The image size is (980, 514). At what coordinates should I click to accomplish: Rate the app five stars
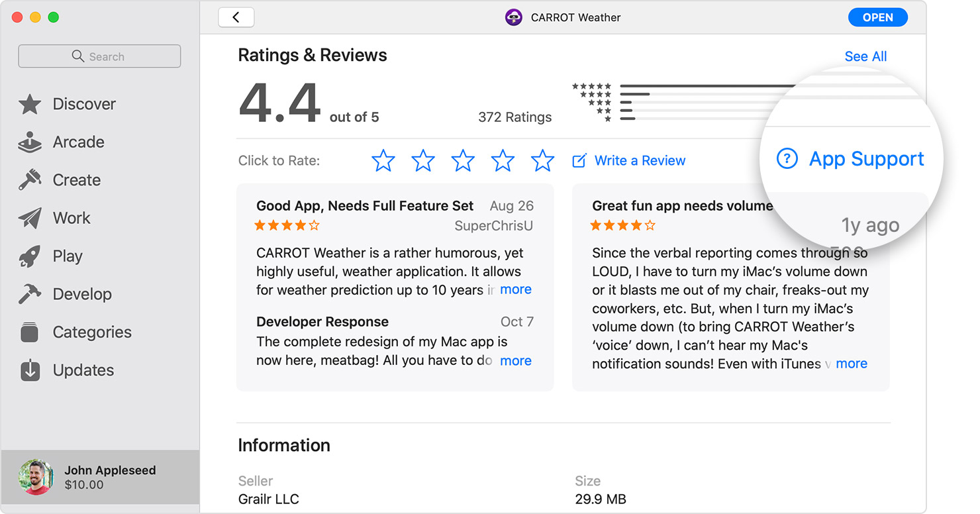click(542, 160)
